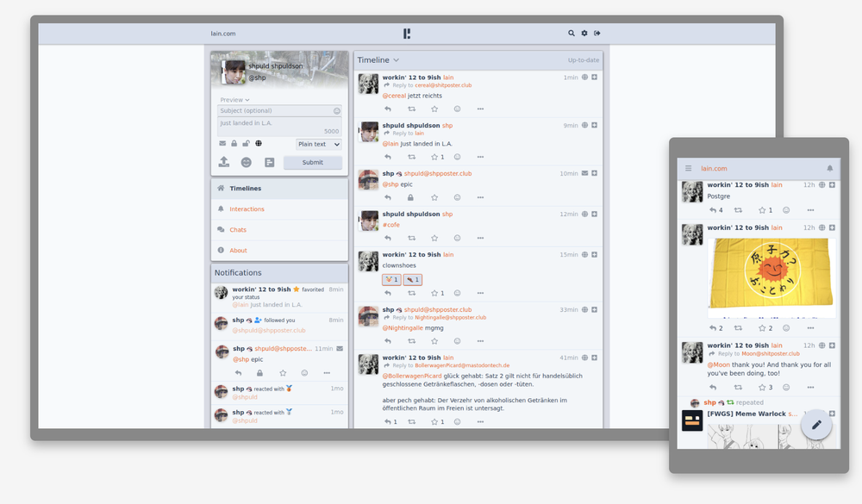Toggle favorite on 'Postgre' post in mobile view
862x504 pixels.
(x=762, y=210)
